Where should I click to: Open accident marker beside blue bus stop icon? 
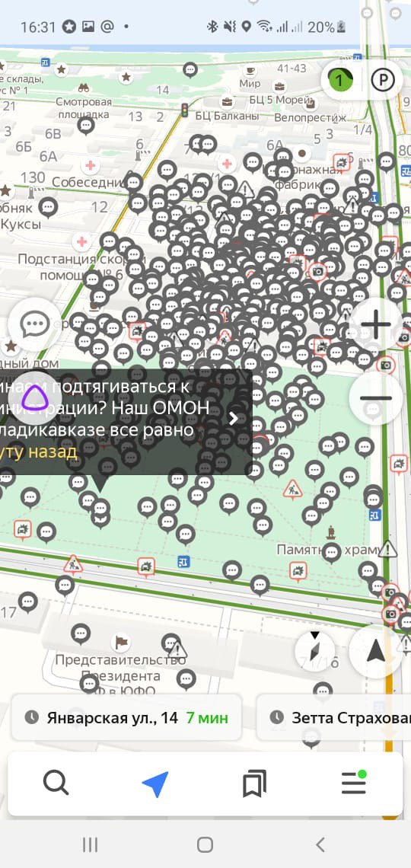tap(145, 566)
